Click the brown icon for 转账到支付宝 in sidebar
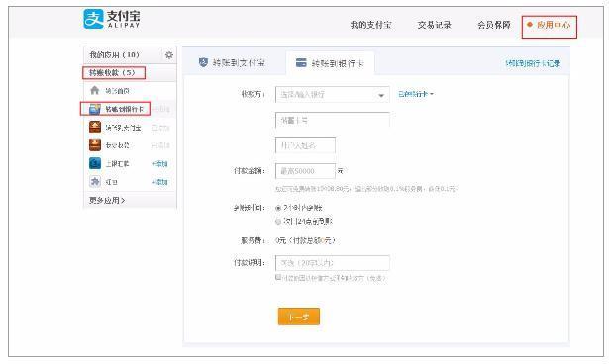Viewport: 609px width, 364px height. tap(95, 127)
